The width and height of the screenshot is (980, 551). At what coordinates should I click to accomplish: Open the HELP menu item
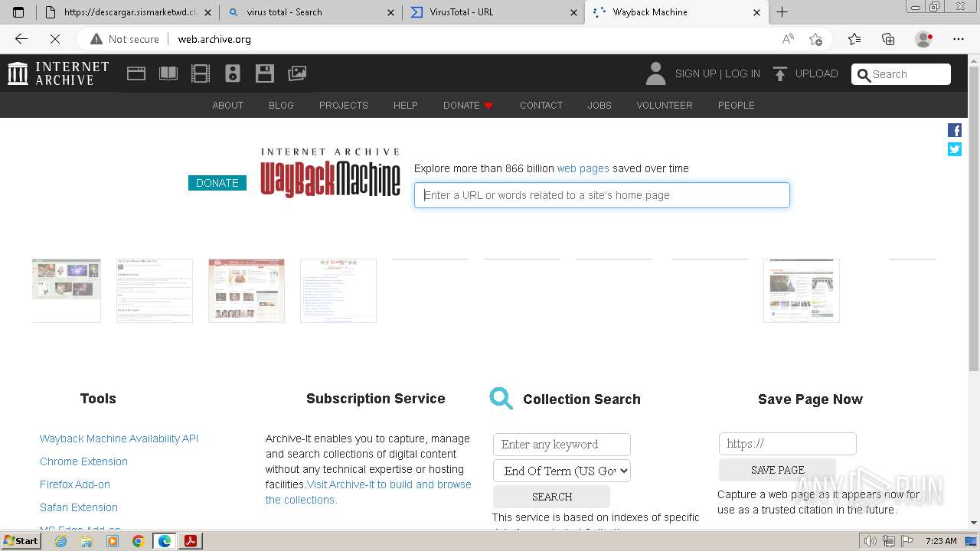[x=406, y=106]
